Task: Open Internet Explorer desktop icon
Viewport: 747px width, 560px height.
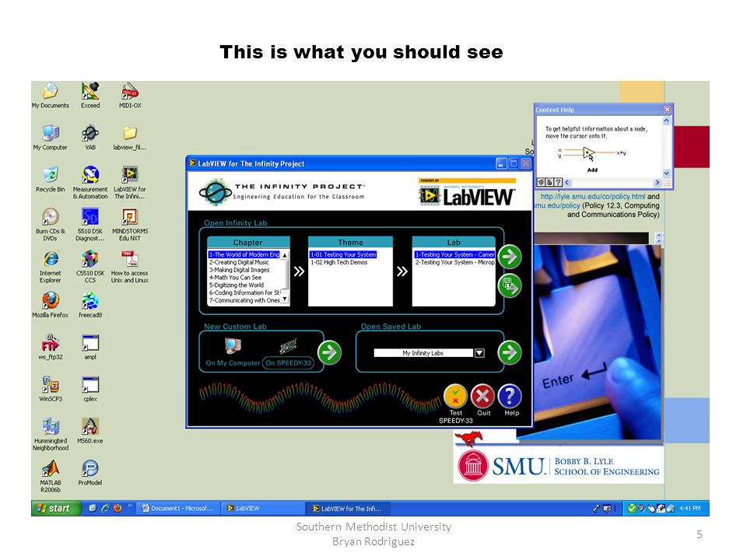Action: click(x=50, y=266)
